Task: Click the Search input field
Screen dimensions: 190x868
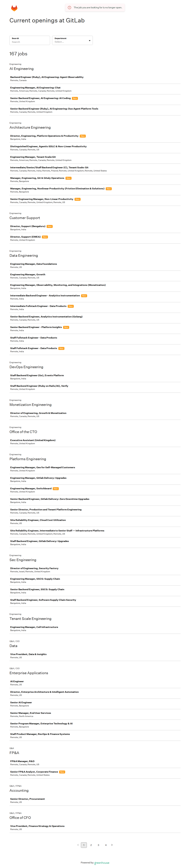Action: pyautogui.click(x=30, y=40)
